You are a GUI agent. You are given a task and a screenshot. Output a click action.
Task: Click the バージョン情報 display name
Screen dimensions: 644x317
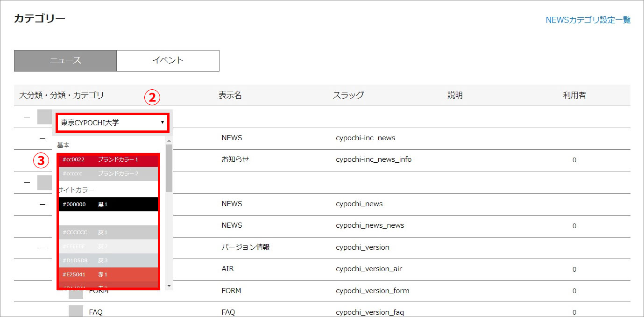246,247
